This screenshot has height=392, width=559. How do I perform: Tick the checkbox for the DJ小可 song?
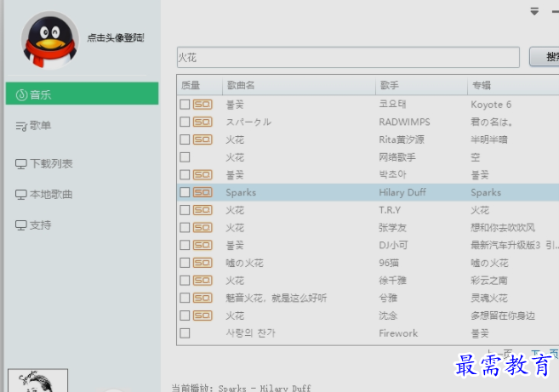185,245
